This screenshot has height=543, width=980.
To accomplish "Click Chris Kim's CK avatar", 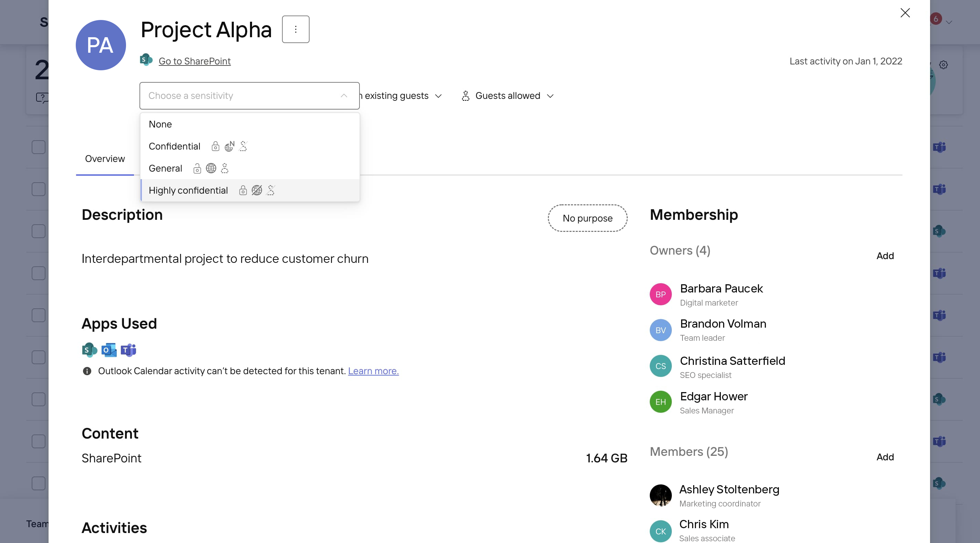I will click(661, 531).
